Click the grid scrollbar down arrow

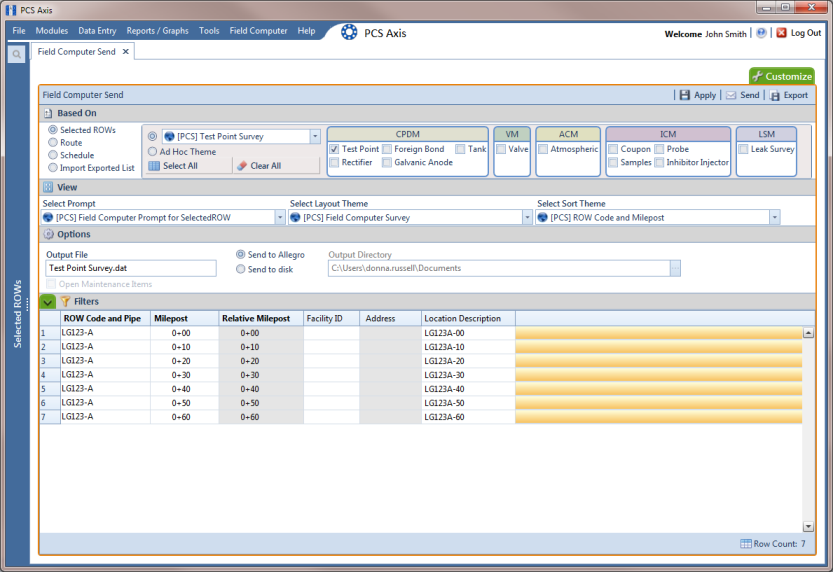[808, 527]
